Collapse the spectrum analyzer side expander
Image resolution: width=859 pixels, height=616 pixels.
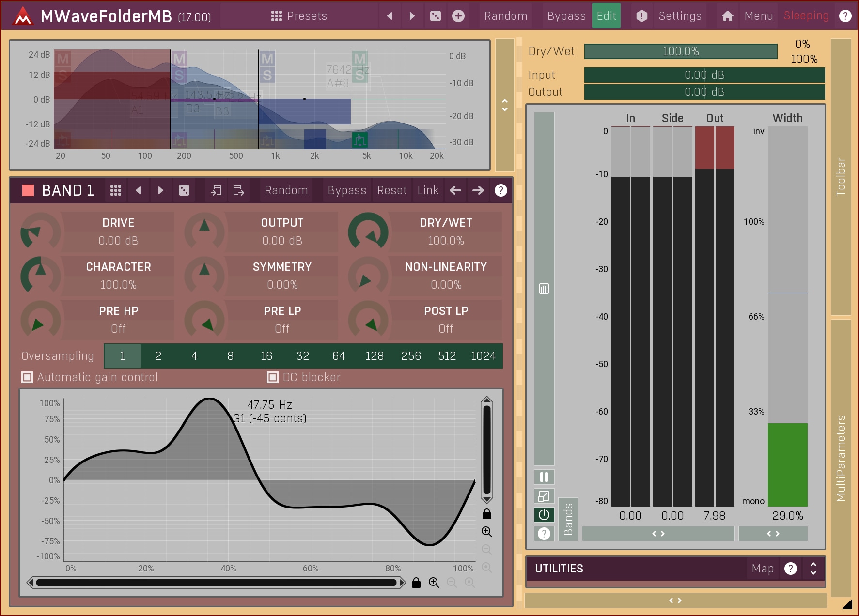[x=505, y=105]
